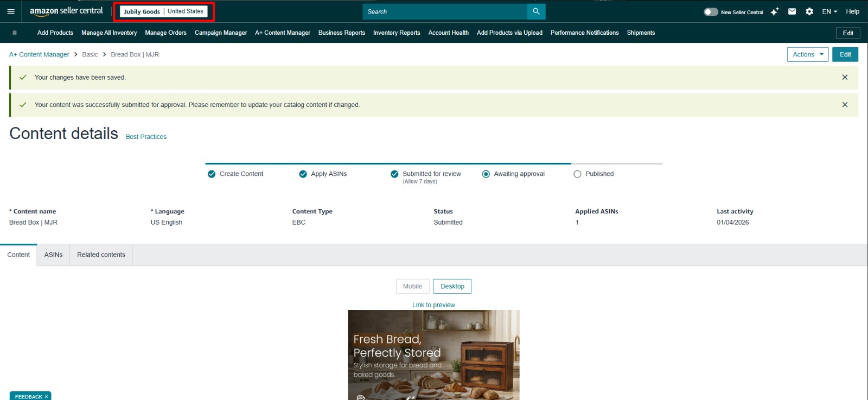Open the messages envelope icon
The width and height of the screenshot is (868, 400).
(x=792, y=11)
